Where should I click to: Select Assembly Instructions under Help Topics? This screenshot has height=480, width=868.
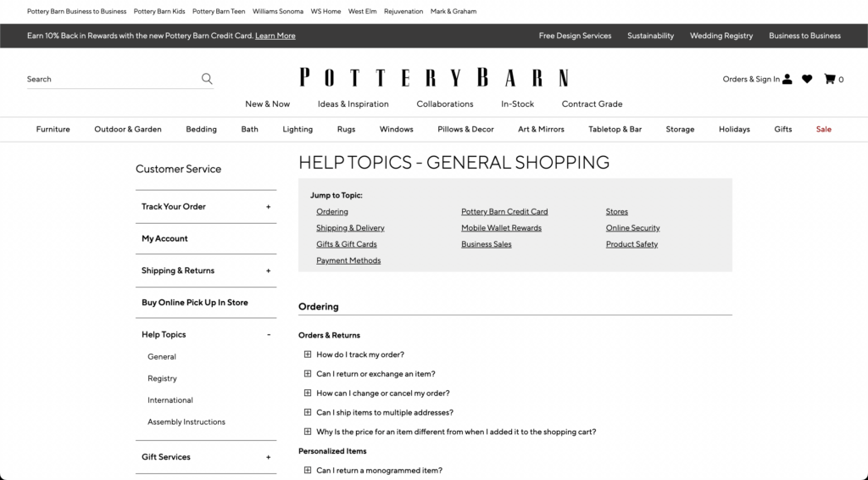coord(186,421)
